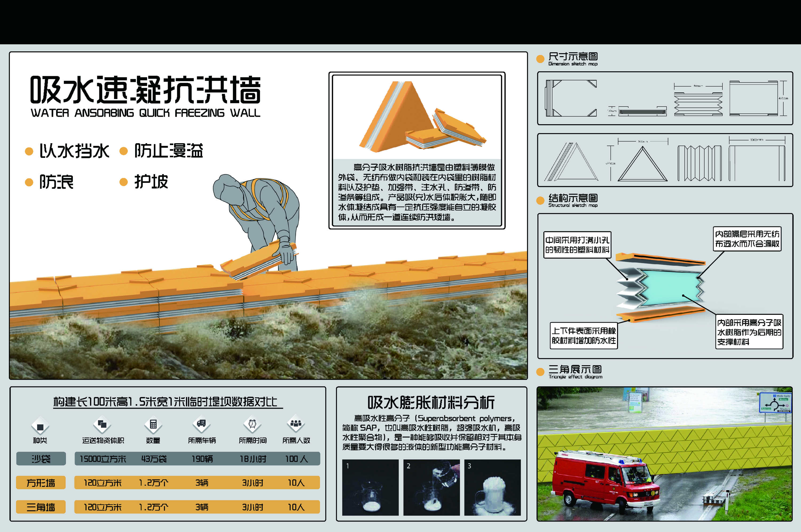Click the orange bullet before 防浪
801x532 pixels.
(29, 182)
